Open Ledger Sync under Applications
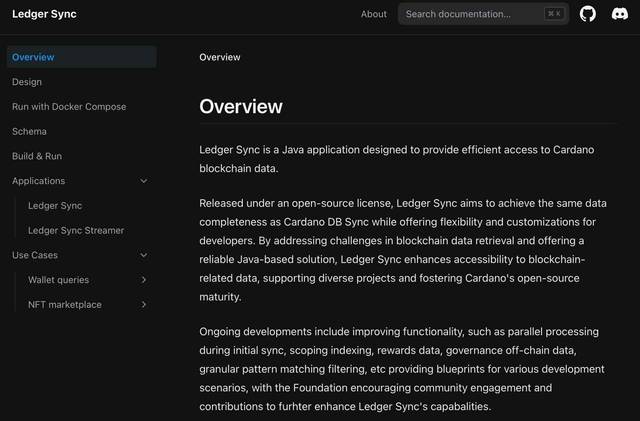640x421 pixels. click(x=55, y=206)
